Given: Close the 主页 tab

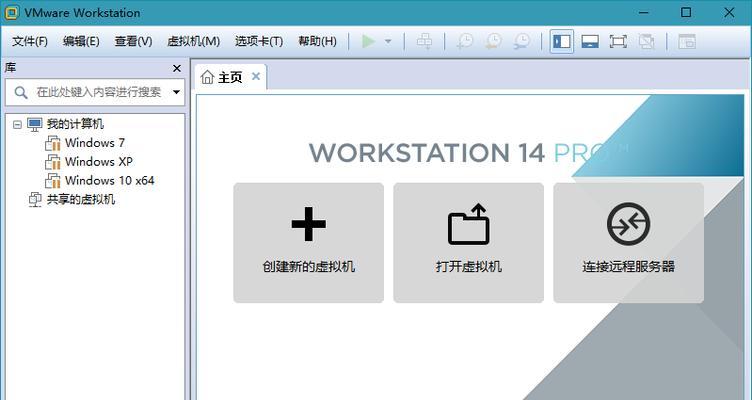Looking at the screenshot, I should [x=256, y=76].
